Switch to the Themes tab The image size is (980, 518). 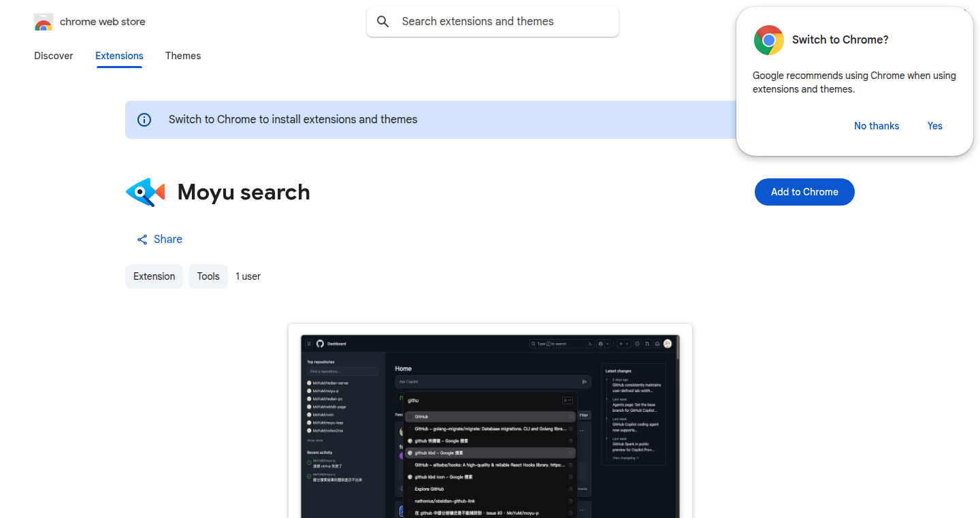183,56
